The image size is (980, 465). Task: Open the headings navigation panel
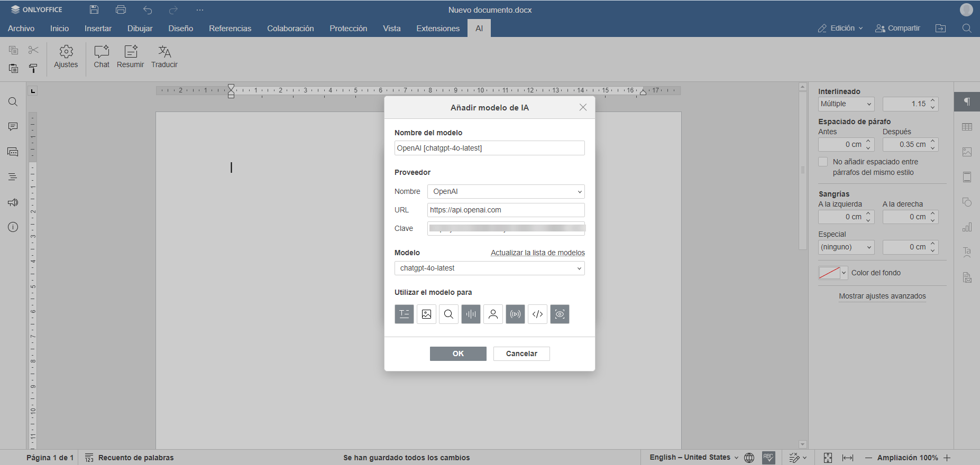13,177
